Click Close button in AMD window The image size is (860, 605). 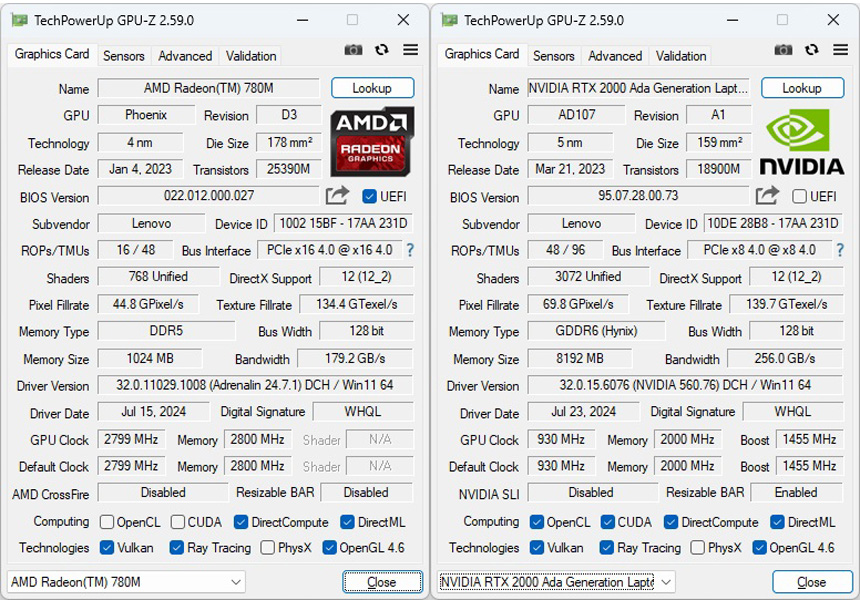(382, 581)
